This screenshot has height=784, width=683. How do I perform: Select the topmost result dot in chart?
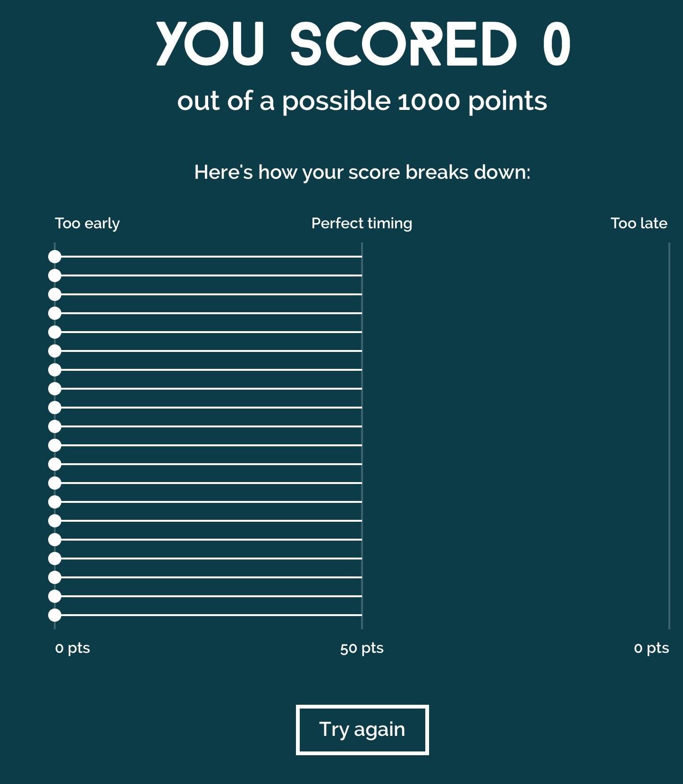tap(55, 257)
